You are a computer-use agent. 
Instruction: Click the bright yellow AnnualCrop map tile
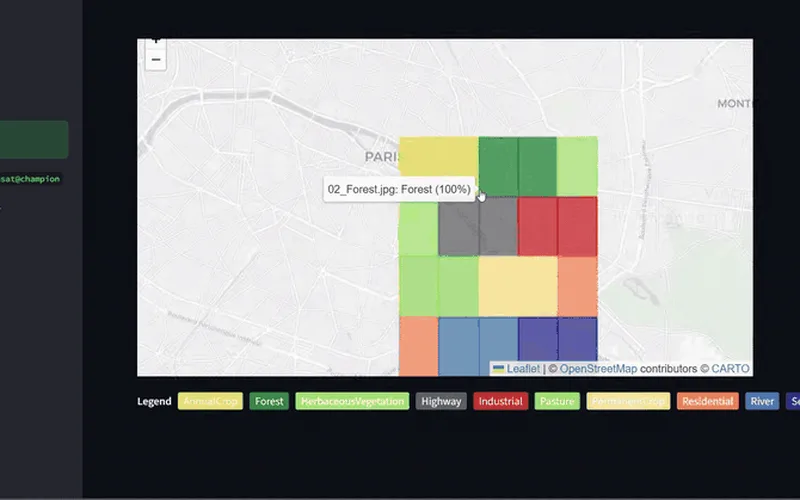(439, 157)
